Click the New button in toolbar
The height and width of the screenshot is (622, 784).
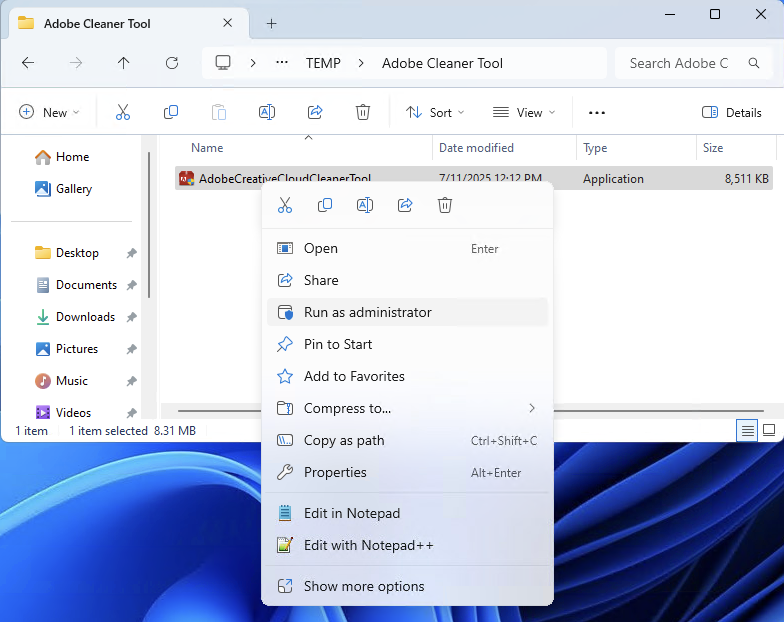pyautogui.click(x=49, y=113)
